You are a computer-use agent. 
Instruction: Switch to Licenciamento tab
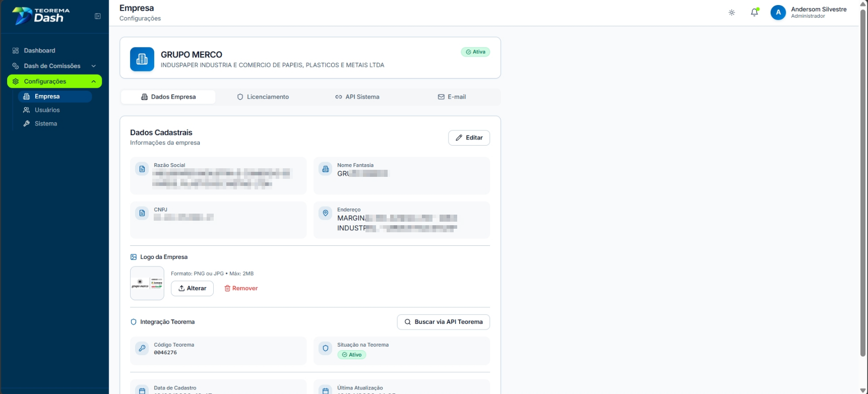(x=263, y=97)
